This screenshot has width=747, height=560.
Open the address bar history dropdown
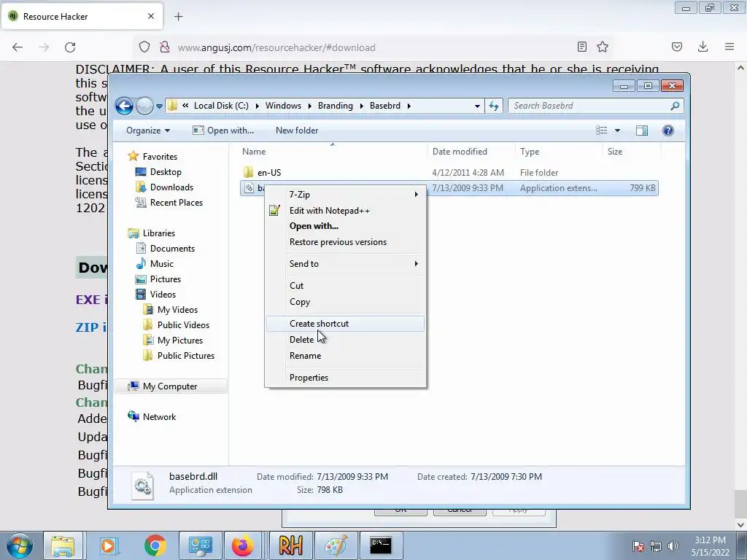point(477,106)
